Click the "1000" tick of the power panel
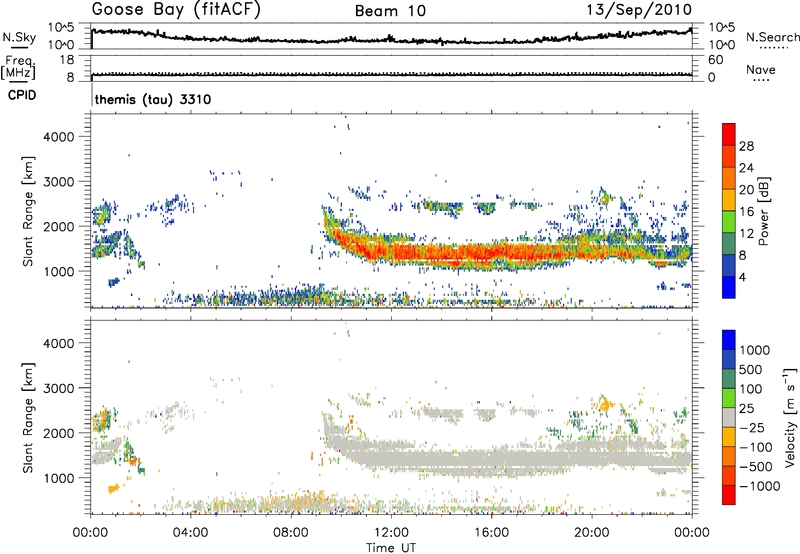 click(58, 271)
